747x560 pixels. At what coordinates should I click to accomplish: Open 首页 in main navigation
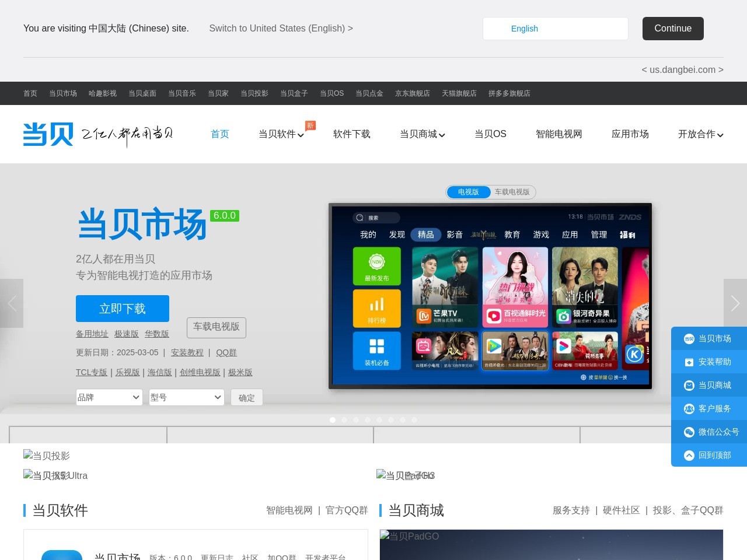(x=220, y=134)
